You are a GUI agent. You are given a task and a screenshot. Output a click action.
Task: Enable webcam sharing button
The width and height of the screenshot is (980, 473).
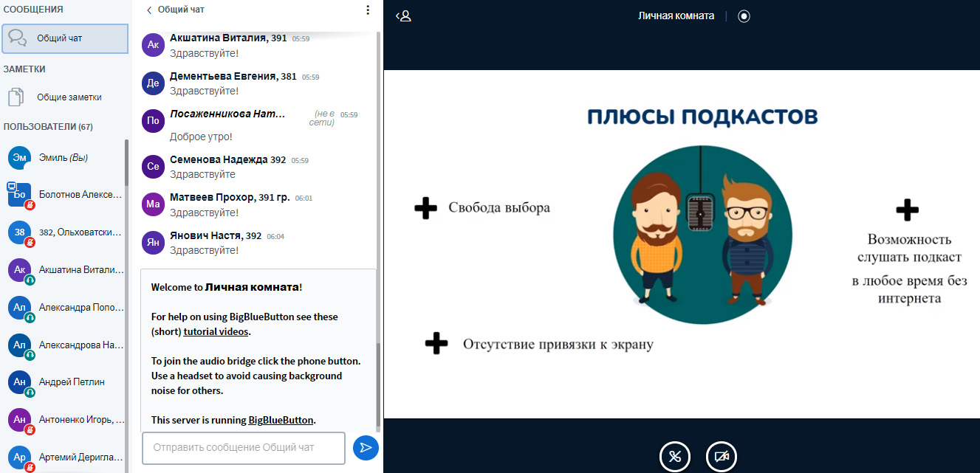pyautogui.click(x=721, y=456)
